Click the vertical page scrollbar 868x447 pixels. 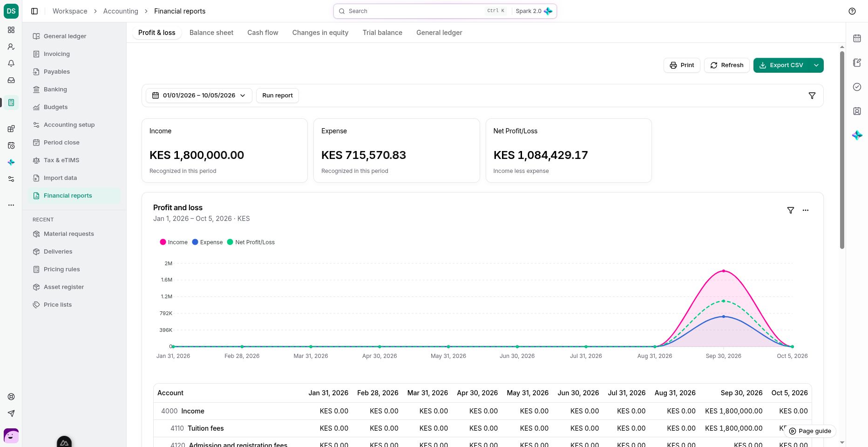pyautogui.click(x=842, y=149)
